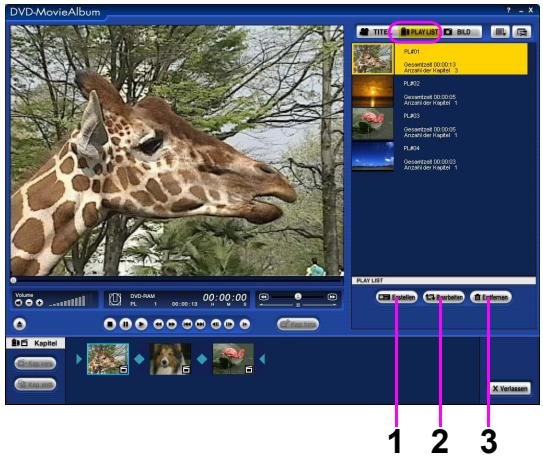Screen dimensions: 543x456
Task: Click right arrow after the last chapter
Action: [262, 359]
